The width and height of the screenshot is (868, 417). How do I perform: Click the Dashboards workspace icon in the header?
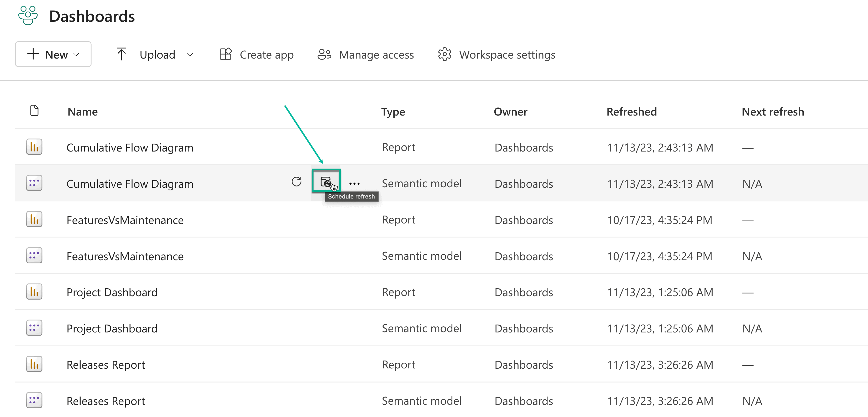(x=28, y=15)
